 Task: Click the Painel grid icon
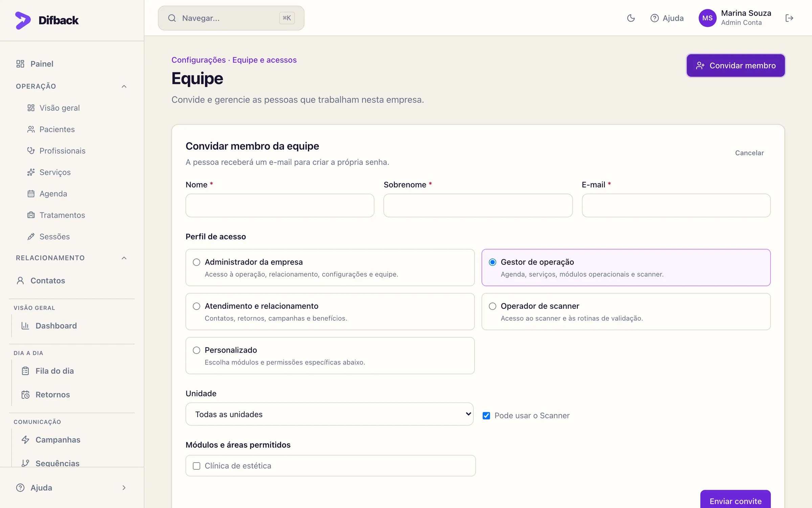click(x=20, y=64)
